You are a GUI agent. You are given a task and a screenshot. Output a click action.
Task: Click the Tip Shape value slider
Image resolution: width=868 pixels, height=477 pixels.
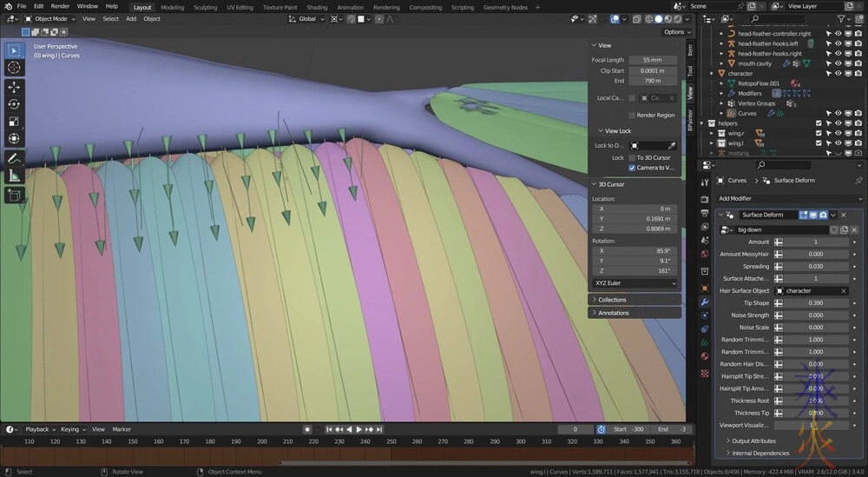815,302
